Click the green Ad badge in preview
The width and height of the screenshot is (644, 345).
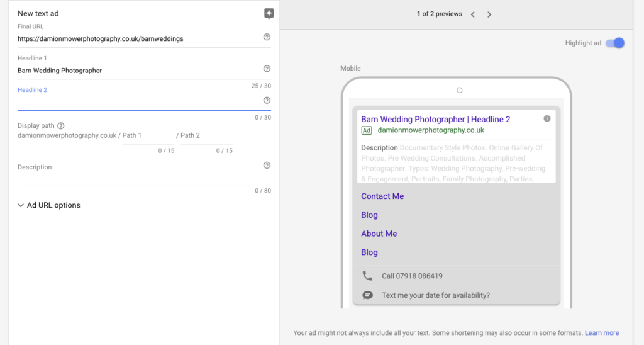[367, 130]
